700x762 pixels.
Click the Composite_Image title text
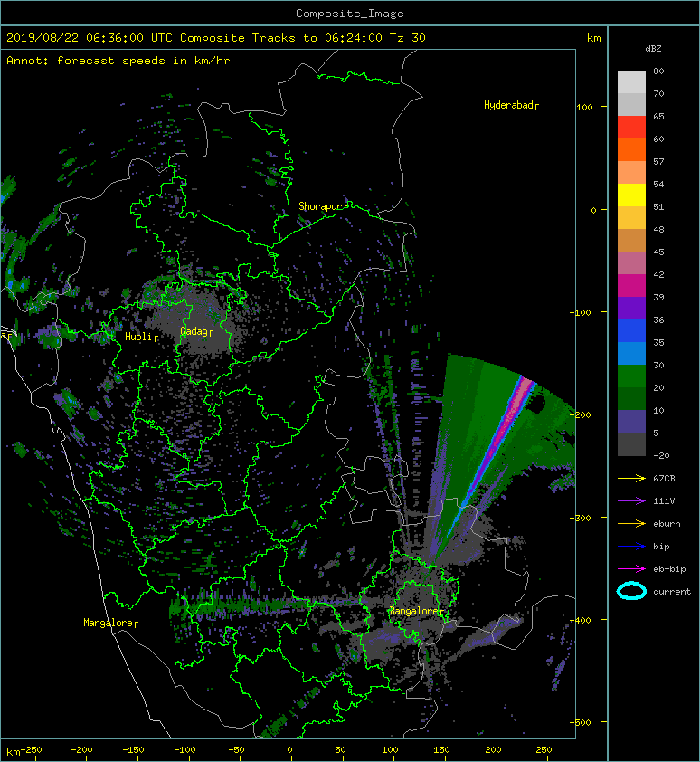click(x=350, y=14)
